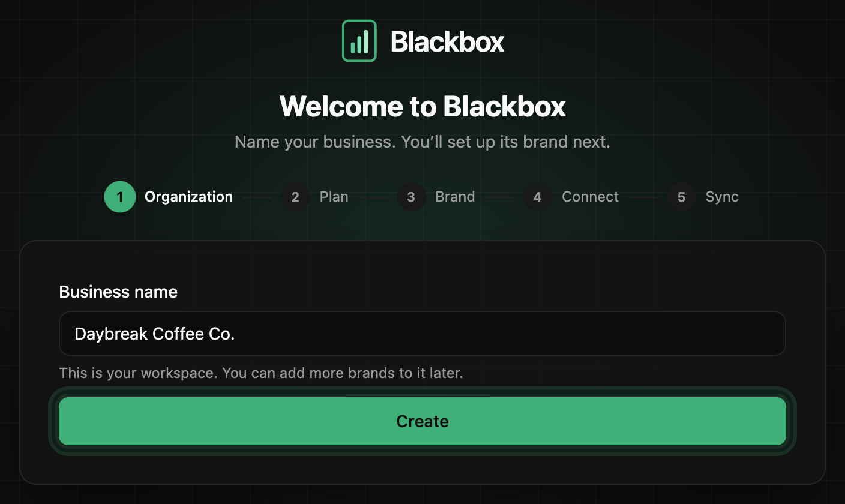Select step 5 Sync
The width and height of the screenshot is (845, 504).
tap(703, 197)
